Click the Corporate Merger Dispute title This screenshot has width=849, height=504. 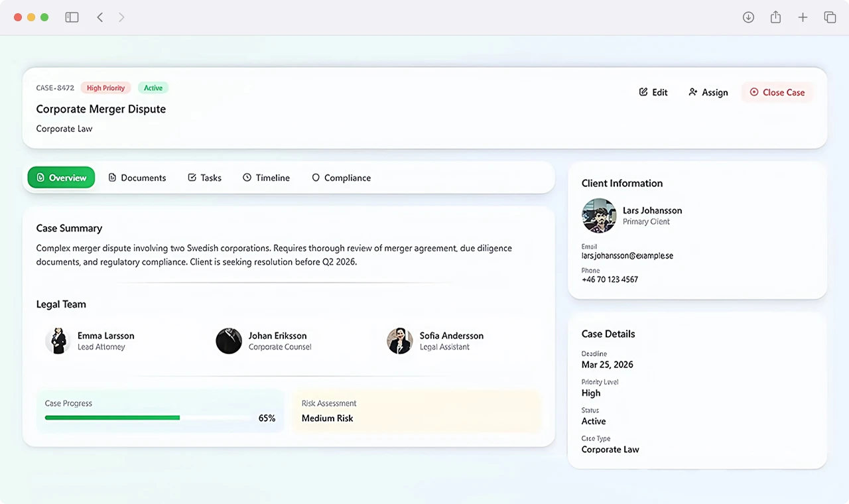[101, 109]
